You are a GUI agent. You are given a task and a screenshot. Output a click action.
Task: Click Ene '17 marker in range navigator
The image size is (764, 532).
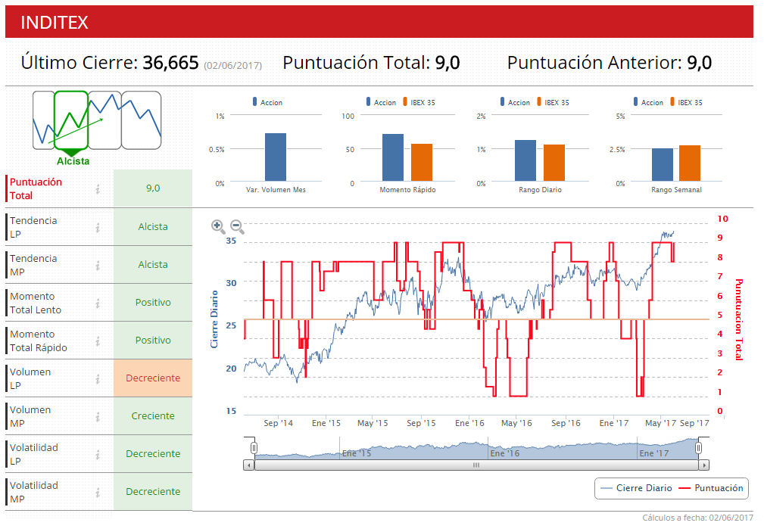[x=654, y=453]
